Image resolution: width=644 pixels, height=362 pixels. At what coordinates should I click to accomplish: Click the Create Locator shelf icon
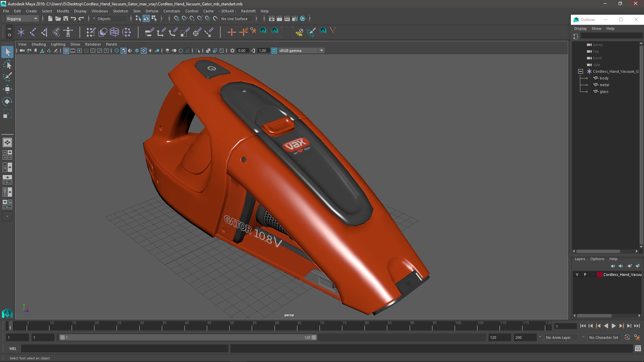pyautogui.click(x=21, y=32)
